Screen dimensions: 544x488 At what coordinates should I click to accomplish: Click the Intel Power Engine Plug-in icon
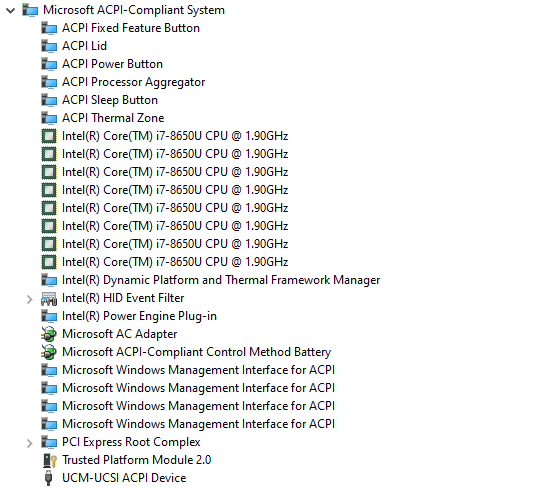[49, 316]
